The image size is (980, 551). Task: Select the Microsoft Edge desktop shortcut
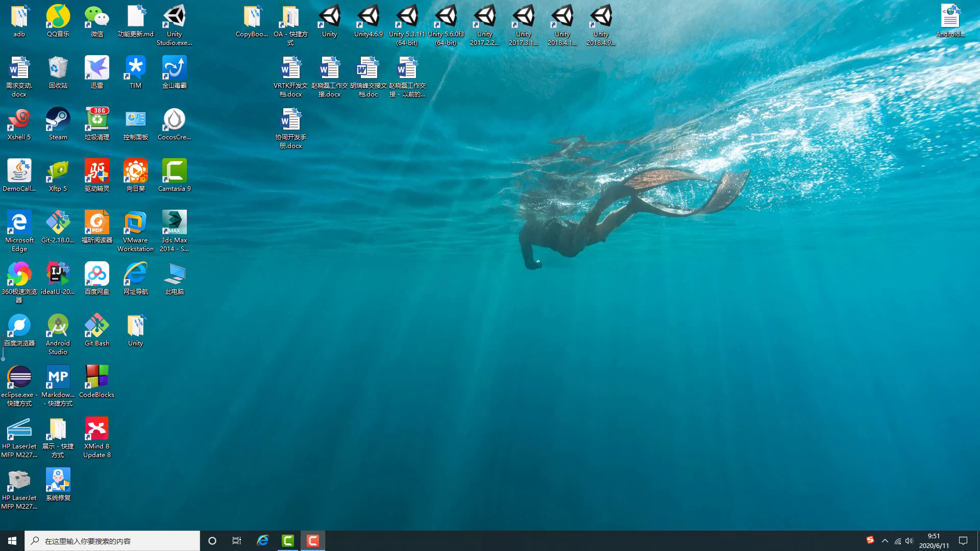click(19, 232)
